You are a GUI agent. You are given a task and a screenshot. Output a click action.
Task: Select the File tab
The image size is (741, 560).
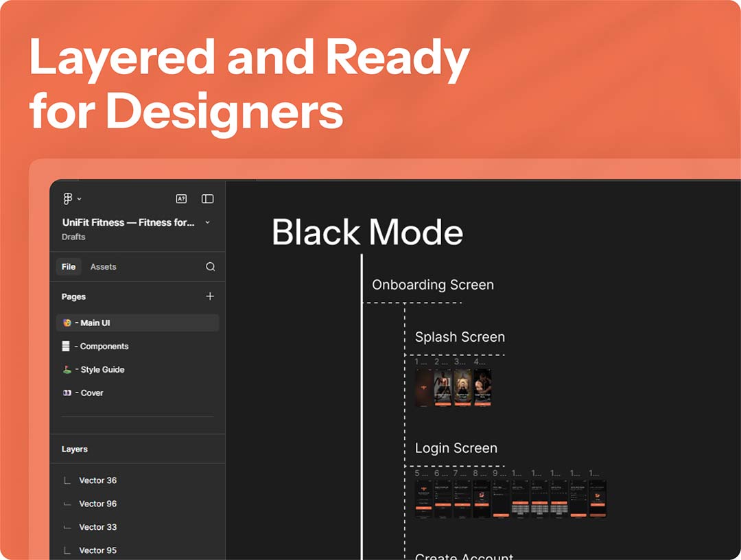click(x=69, y=267)
